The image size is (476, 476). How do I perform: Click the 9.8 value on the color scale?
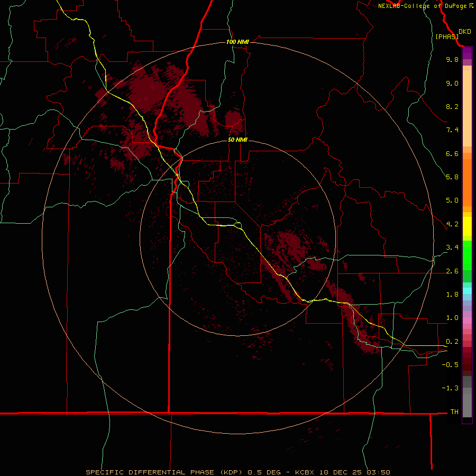(x=452, y=59)
